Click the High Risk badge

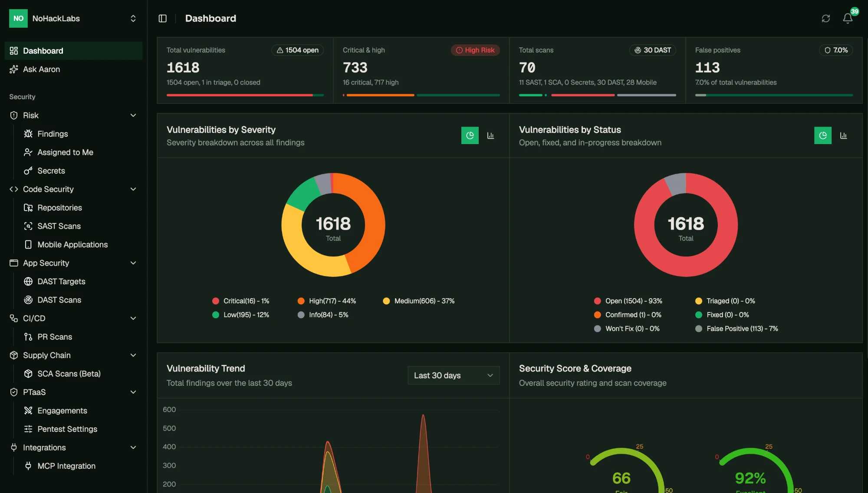click(x=475, y=50)
